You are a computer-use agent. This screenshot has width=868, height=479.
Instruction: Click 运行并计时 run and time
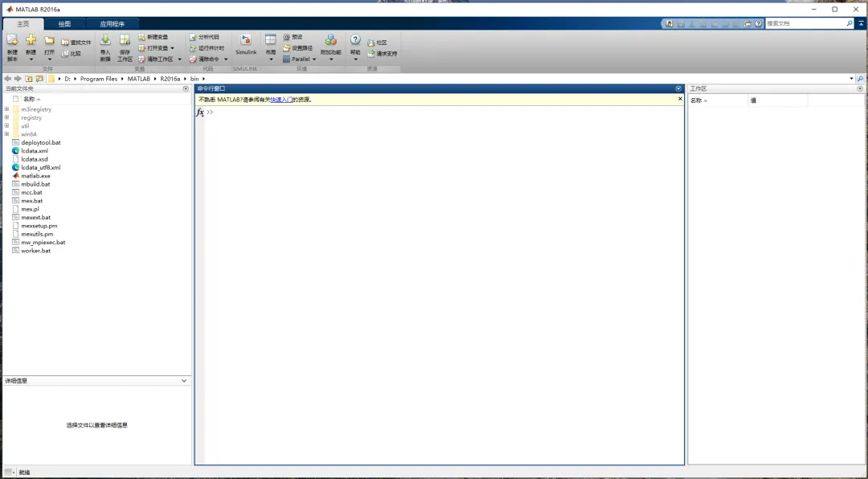[207, 48]
